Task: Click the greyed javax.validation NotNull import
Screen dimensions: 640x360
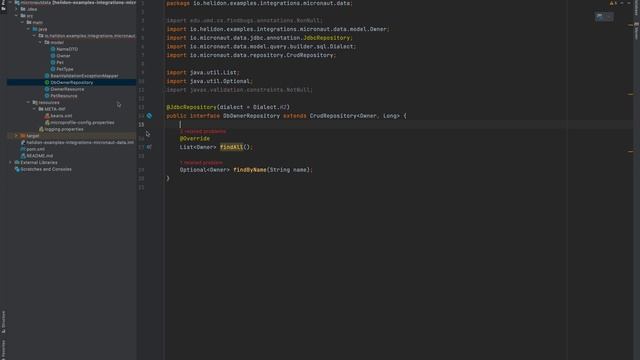Action: (240, 90)
